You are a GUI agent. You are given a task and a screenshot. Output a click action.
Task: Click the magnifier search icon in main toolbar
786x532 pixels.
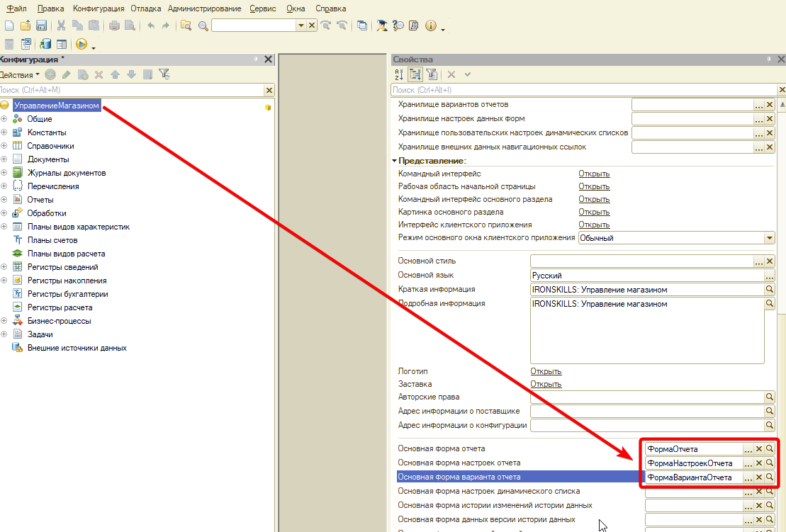(x=203, y=26)
